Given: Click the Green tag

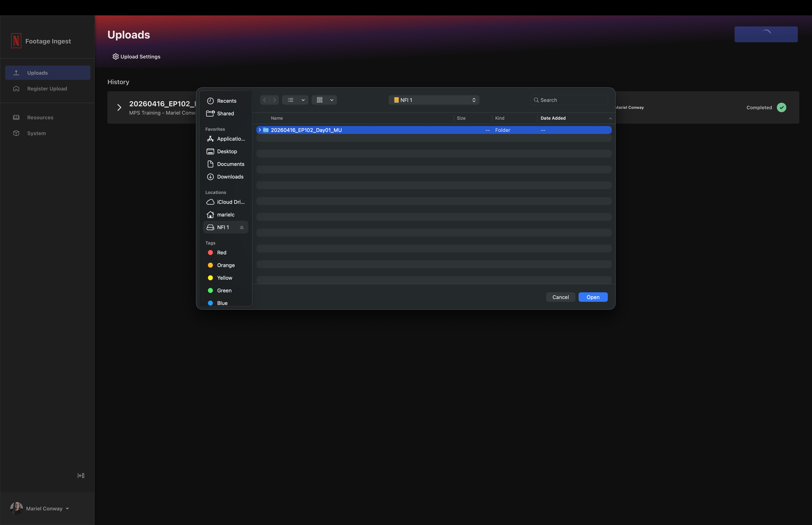Looking at the screenshot, I should (x=226, y=291).
